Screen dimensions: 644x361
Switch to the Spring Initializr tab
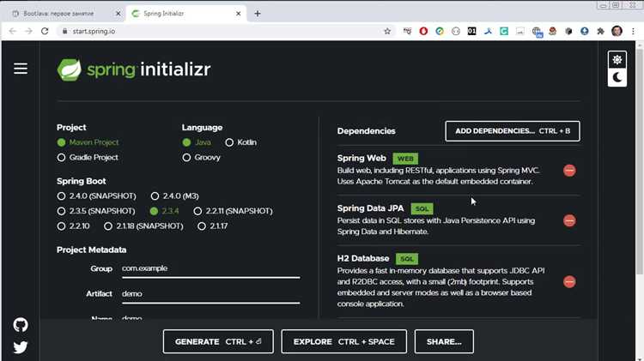click(187, 14)
